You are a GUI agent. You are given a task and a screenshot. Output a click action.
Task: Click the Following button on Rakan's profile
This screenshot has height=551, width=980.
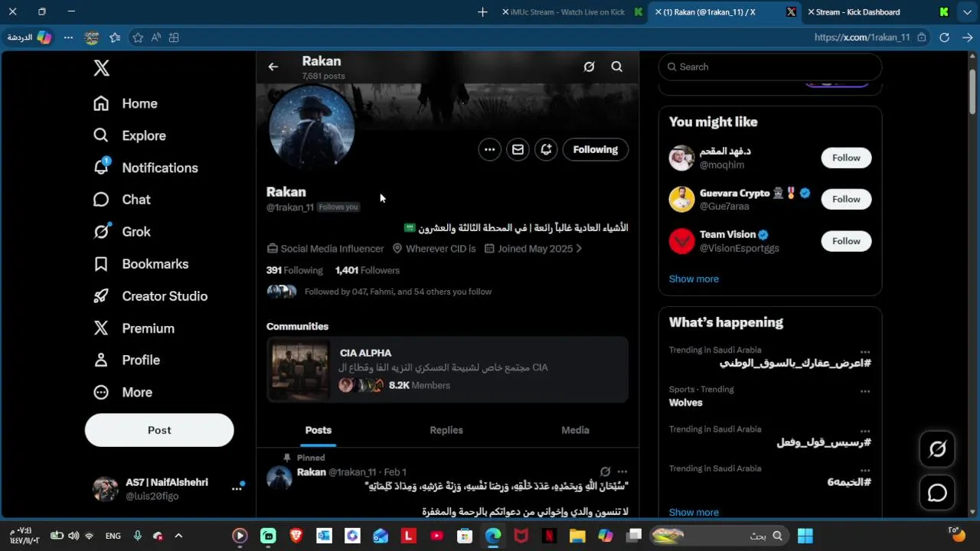point(596,150)
